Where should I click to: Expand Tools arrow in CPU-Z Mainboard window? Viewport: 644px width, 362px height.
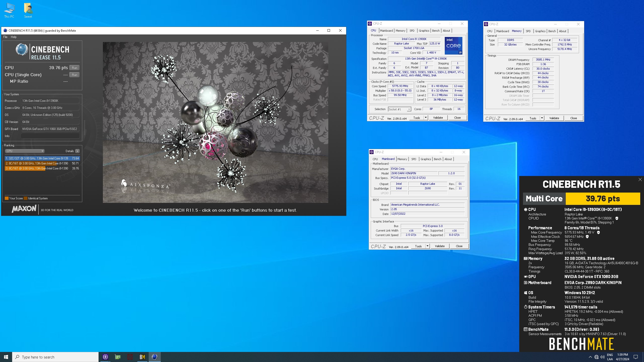(427, 246)
